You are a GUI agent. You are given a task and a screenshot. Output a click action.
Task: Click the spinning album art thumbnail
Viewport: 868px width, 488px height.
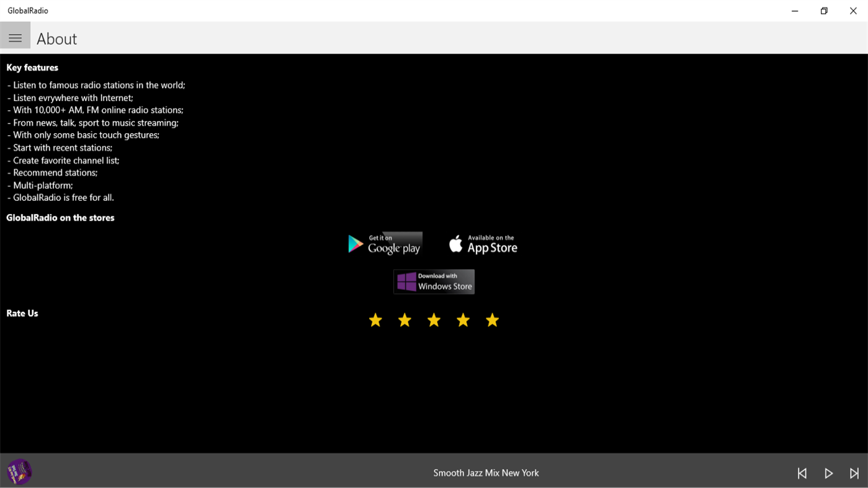(19, 471)
